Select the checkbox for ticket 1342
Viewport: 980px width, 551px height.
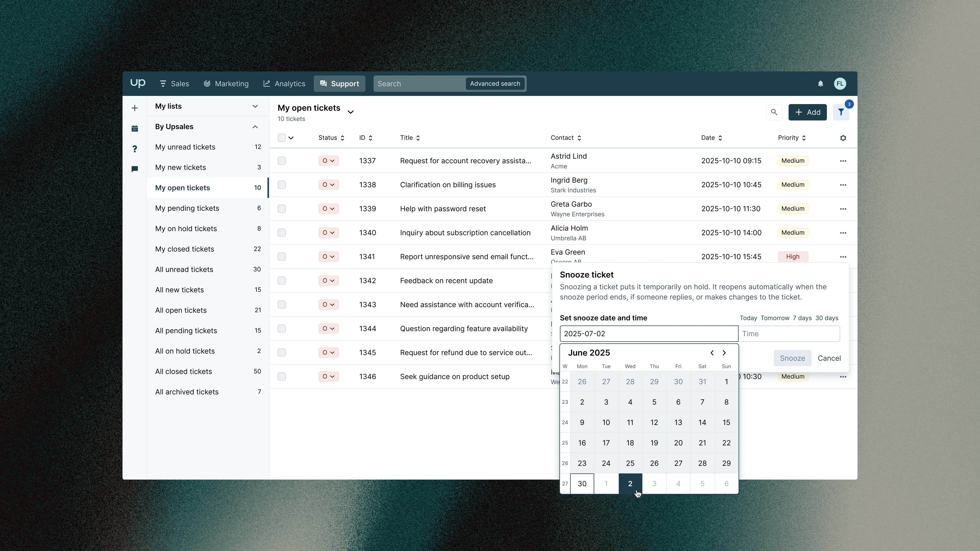pyautogui.click(x=281, y=281)
